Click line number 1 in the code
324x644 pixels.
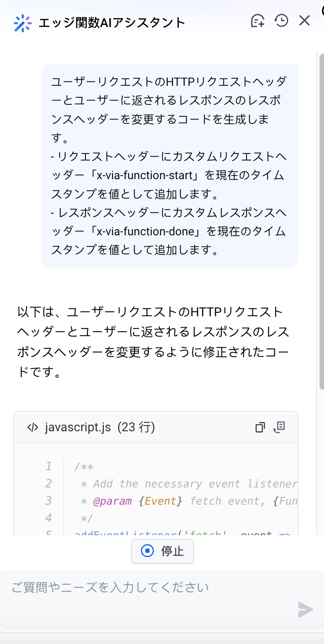click(48, 466)
